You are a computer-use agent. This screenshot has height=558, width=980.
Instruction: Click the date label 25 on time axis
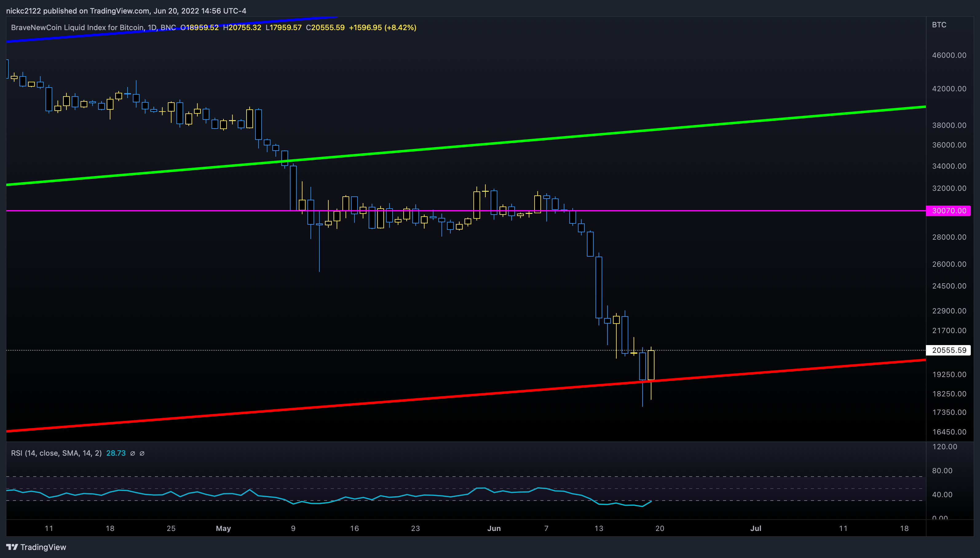tap(171, 529)
